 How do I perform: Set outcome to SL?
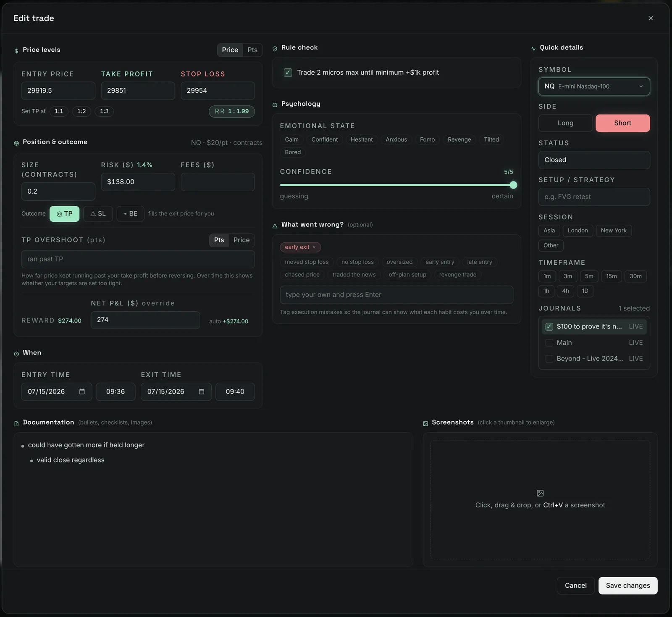pos(98,214)
